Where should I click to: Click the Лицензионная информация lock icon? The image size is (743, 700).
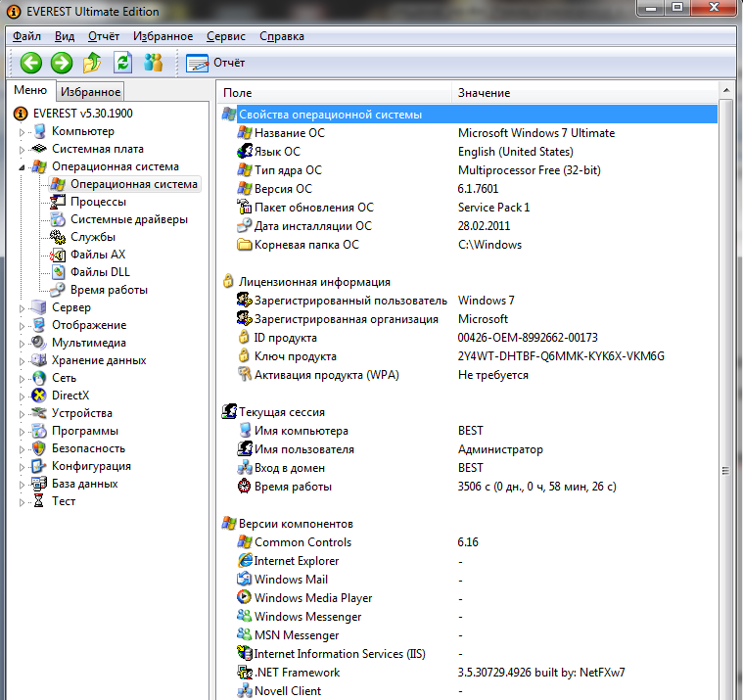[228, 281]
